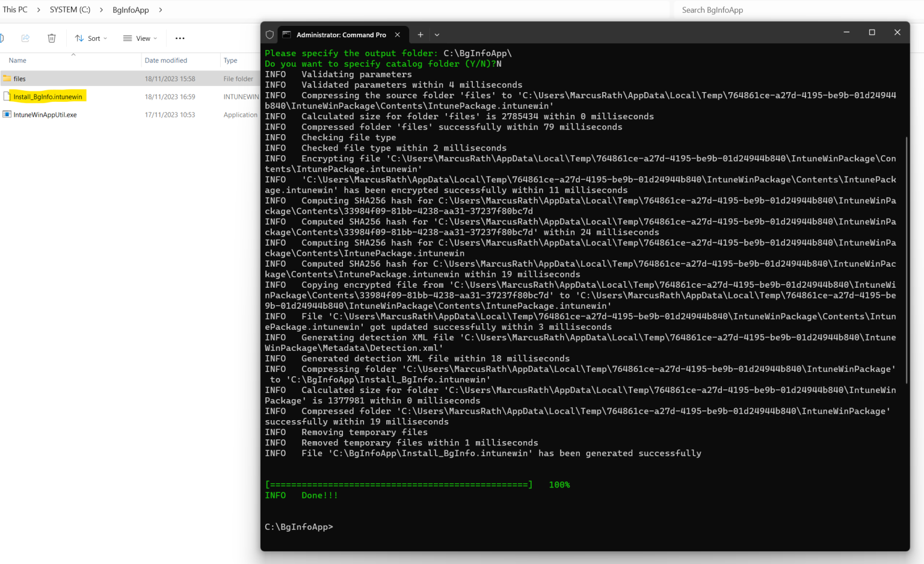Viewport: 924px width, 564px height.
Task: Open SYSTEM (C:) from the breadcrumb bar
Action: [x=70, y=9]
